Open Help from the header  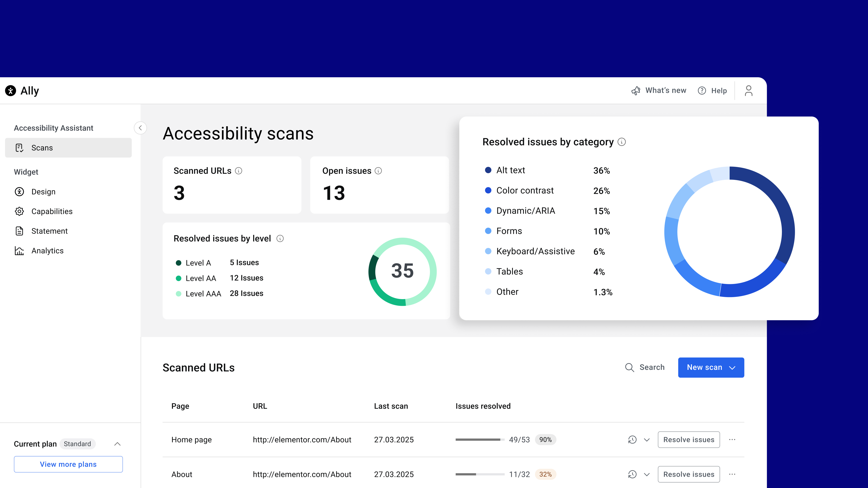712,91
